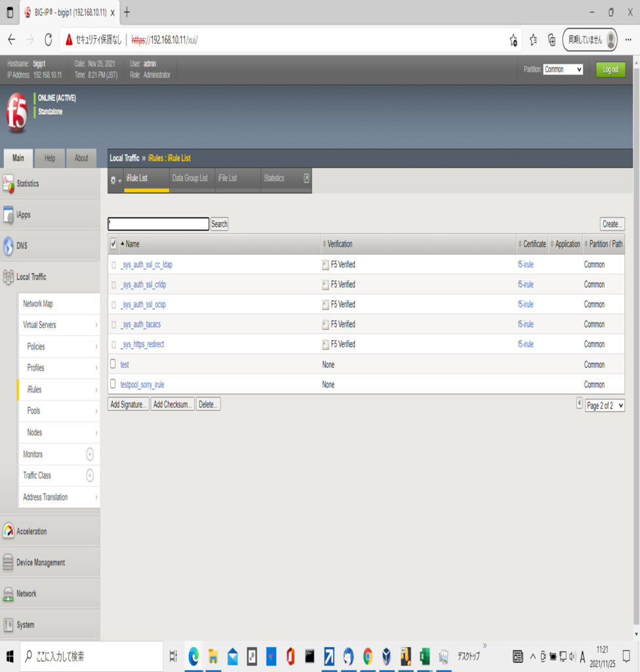Switch to the Data Group List tab
This screenshot has width=640, height=672.
click(190, 178)
